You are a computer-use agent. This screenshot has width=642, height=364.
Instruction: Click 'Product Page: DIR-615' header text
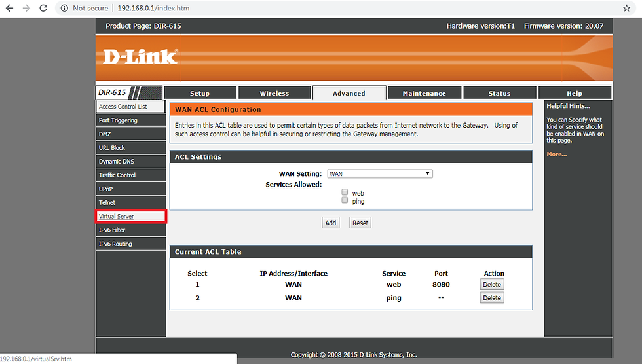pyautogui.click(x=143, y=26)
